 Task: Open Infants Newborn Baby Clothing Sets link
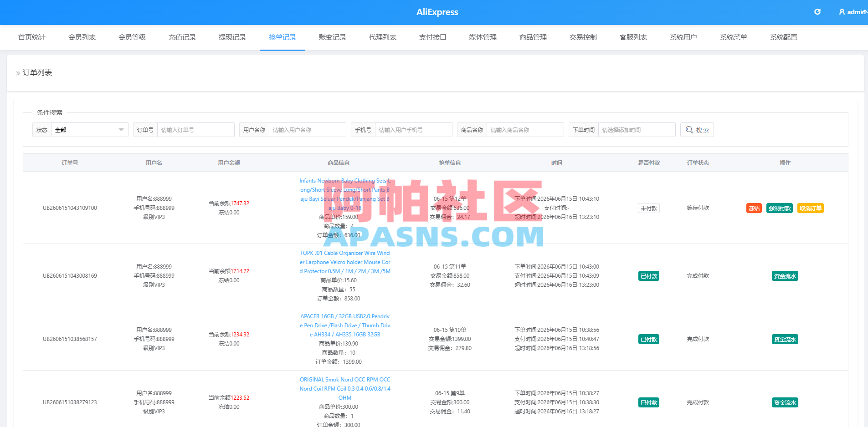pos(345,194)
